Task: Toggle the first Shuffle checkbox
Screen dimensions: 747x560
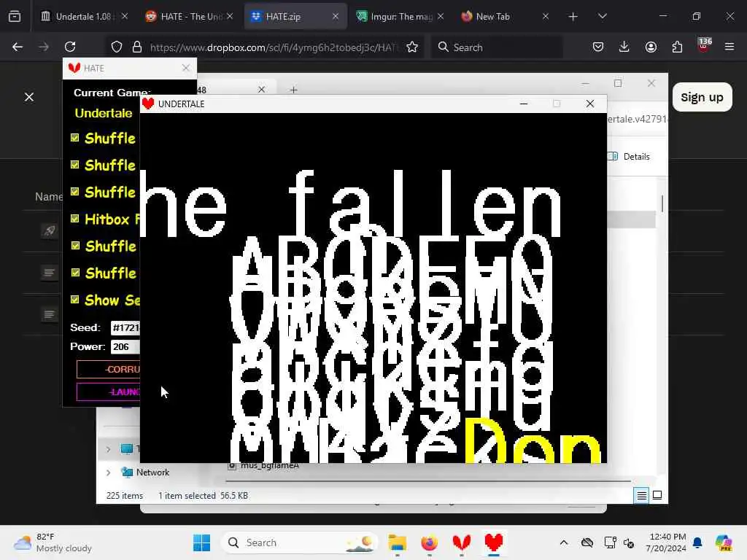Action: pos(75,138)
